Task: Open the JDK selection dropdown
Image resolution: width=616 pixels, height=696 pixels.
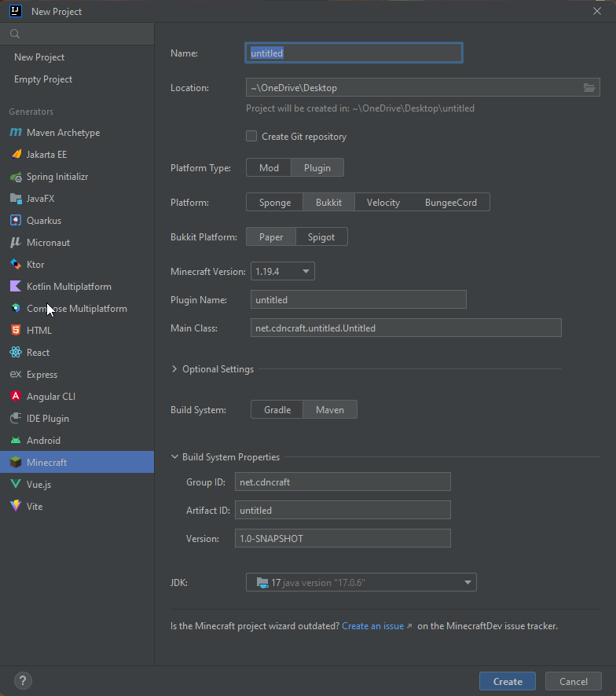Action: 361,582
